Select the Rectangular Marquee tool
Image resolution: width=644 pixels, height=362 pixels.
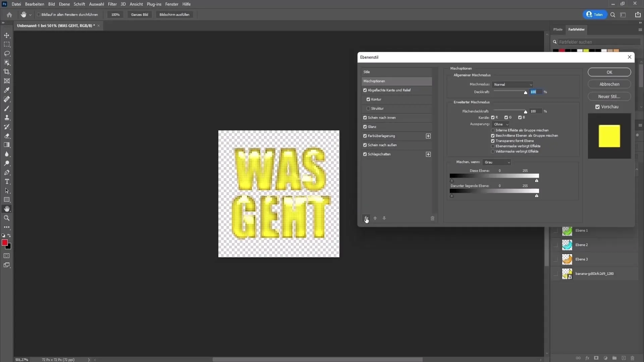pyautogui.click(x=7, y=44)
